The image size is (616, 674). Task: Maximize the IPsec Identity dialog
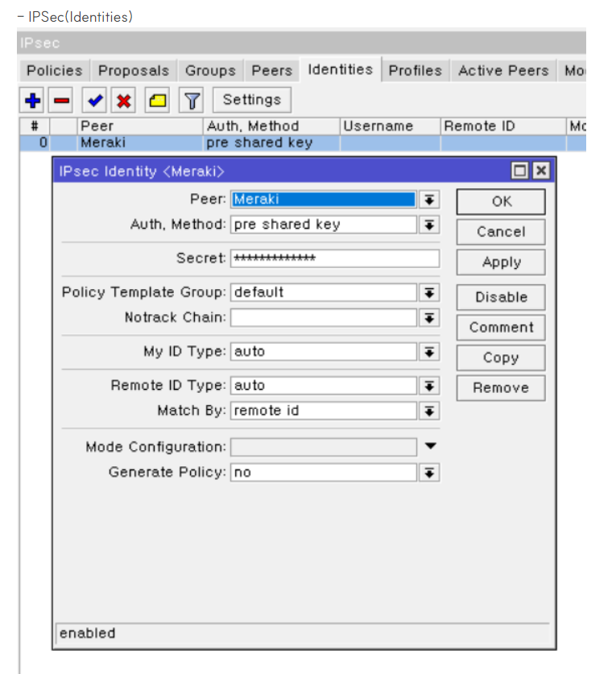pos(519,171)
